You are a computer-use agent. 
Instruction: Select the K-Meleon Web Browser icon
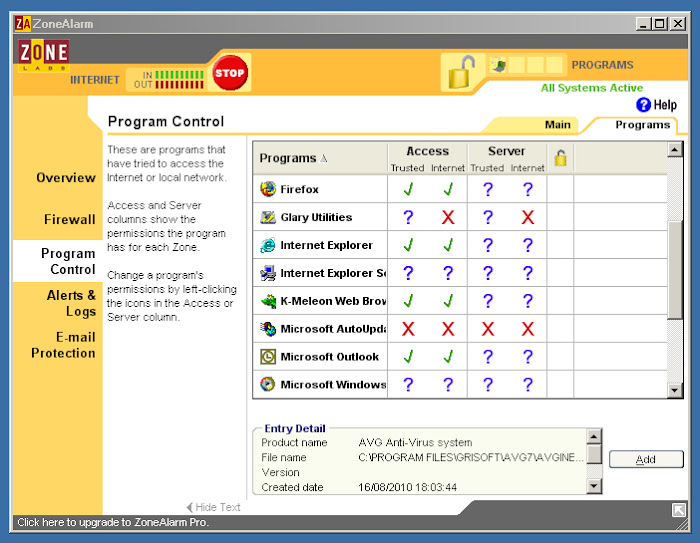268,301
